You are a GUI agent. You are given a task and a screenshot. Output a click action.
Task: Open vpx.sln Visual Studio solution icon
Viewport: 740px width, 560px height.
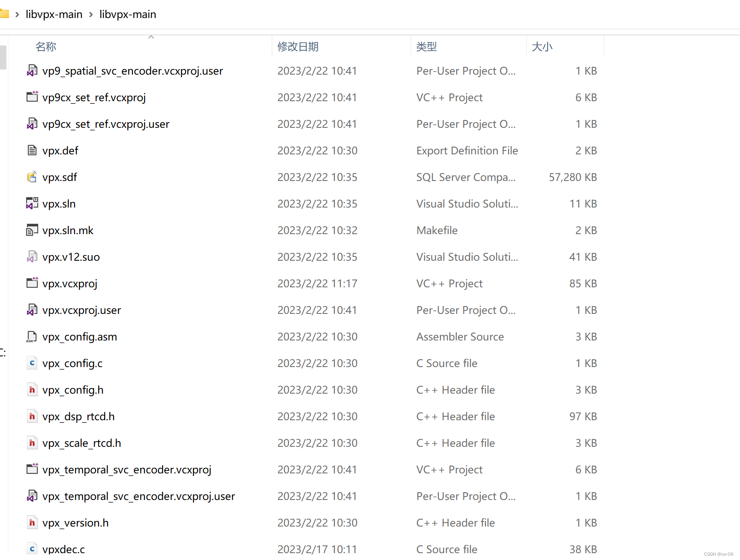[x=32, y=203]
